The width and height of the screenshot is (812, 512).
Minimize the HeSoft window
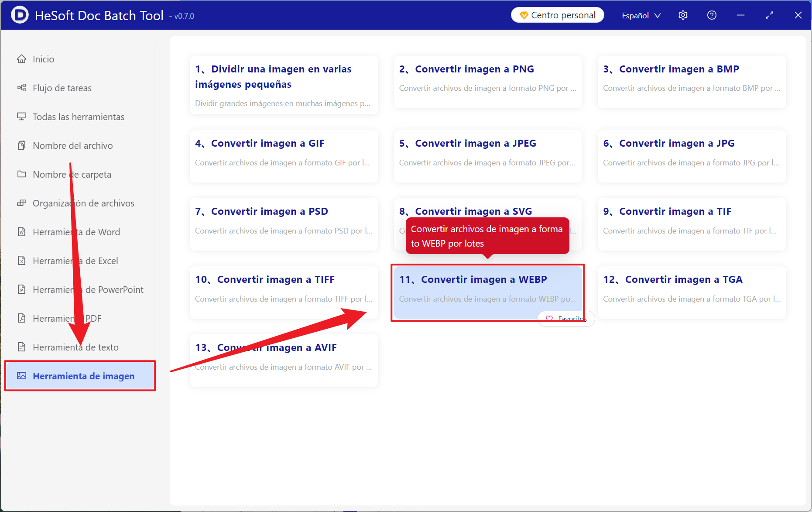click(x=740, y=15)
